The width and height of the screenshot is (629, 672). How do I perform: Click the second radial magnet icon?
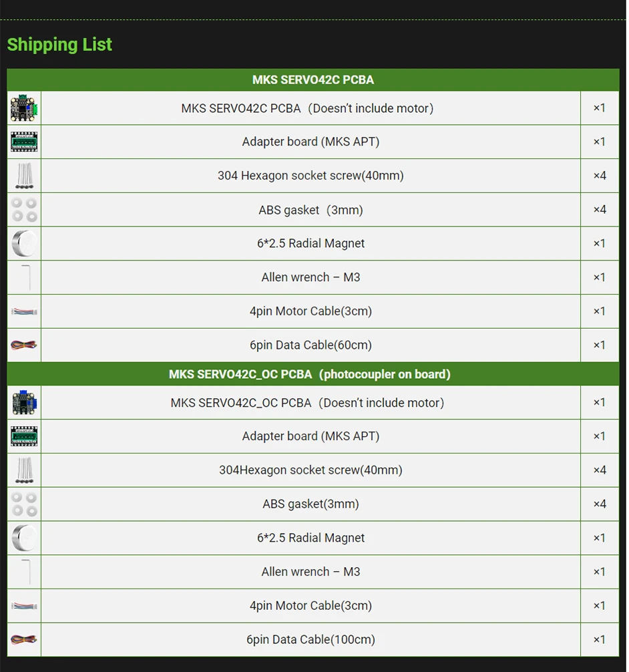tap(24, 538)
